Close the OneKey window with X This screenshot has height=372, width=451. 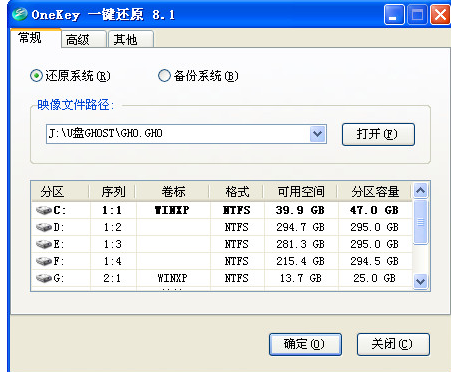tap(440, 15)
